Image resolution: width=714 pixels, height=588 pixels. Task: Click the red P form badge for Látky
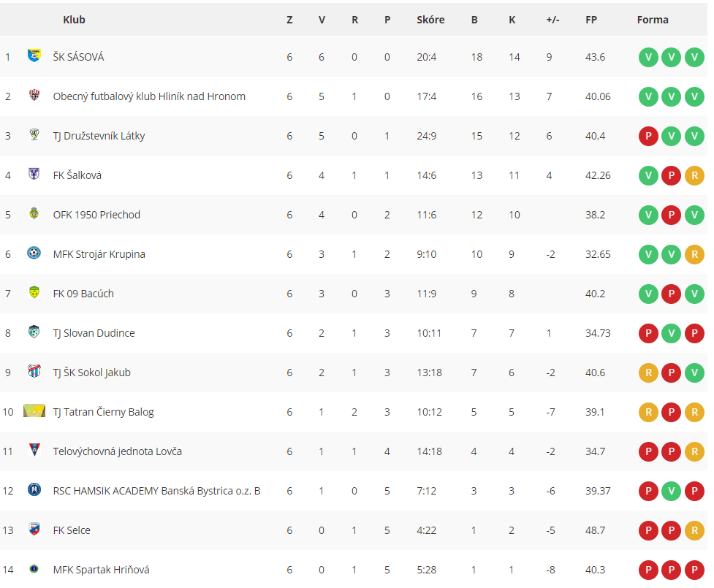click(648, 136)
